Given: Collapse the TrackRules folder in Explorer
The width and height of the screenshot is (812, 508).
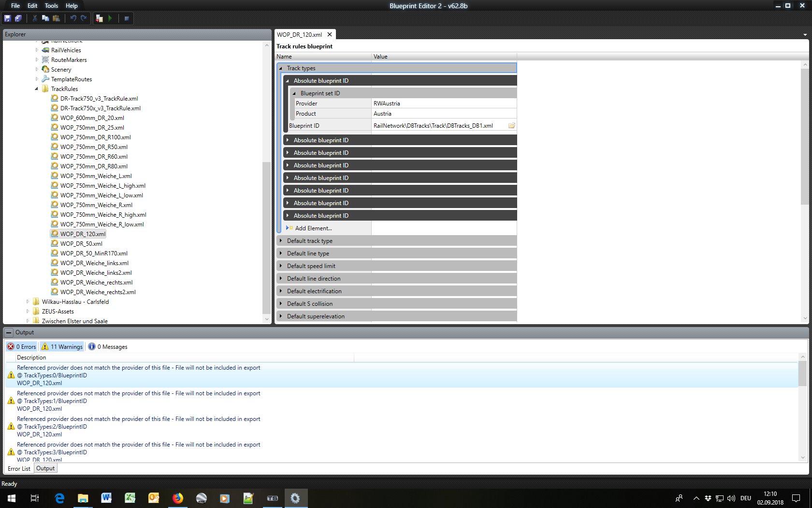Looking at the screenshot, I should (x=36, y=89).
